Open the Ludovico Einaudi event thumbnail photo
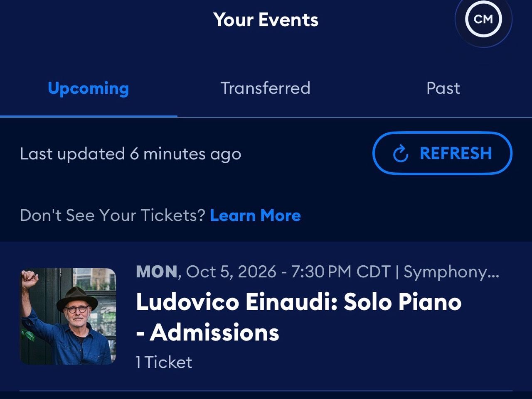This screenshot has width=532, height=399. coord(68,316)
